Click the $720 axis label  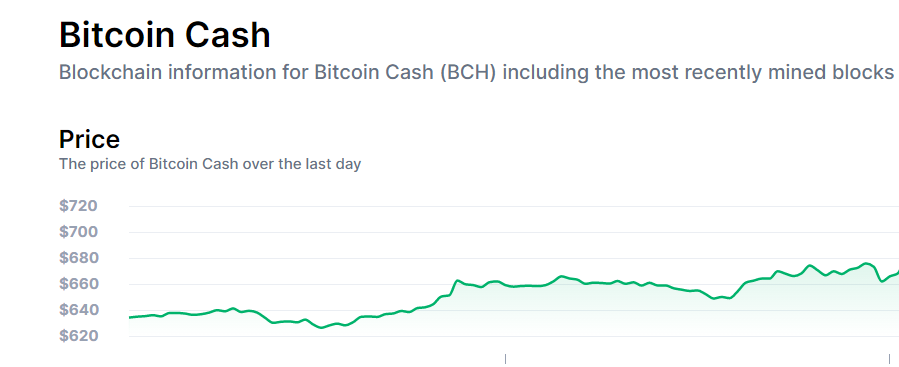[79, 206]
